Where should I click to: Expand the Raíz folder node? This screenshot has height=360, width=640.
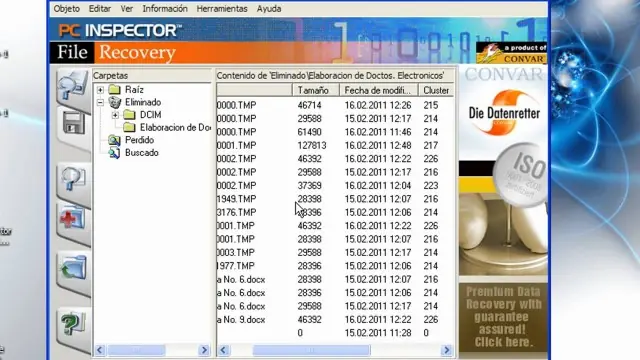pyautogui.click(x=100, y=89)
